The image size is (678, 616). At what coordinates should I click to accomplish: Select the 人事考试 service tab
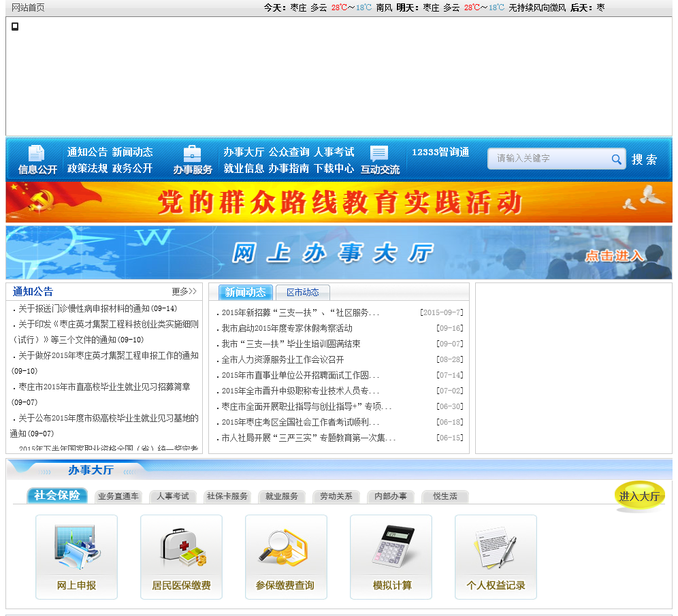tap(172, 496)
